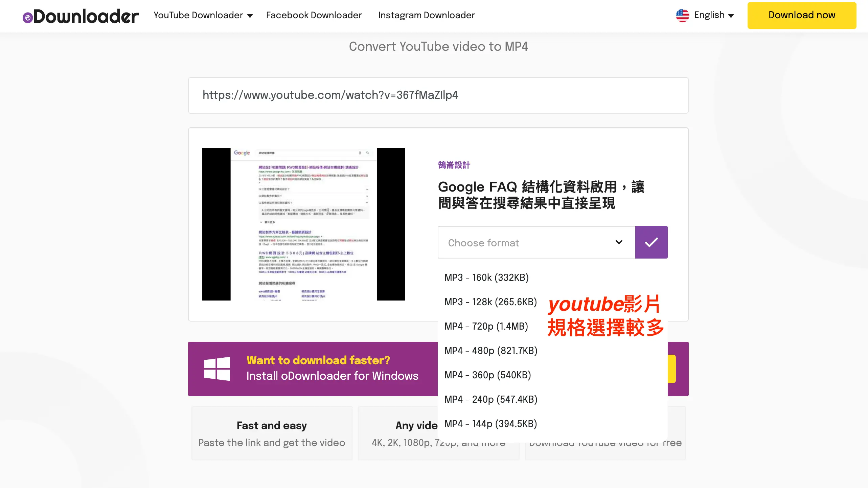868x488 pixels.
Task: Click the yellow Download now button
Action: point(802,15)
